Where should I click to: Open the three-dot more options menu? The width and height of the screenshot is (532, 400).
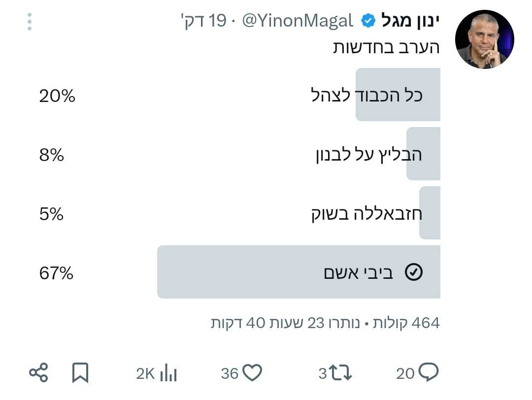click(x=30, y=22)
